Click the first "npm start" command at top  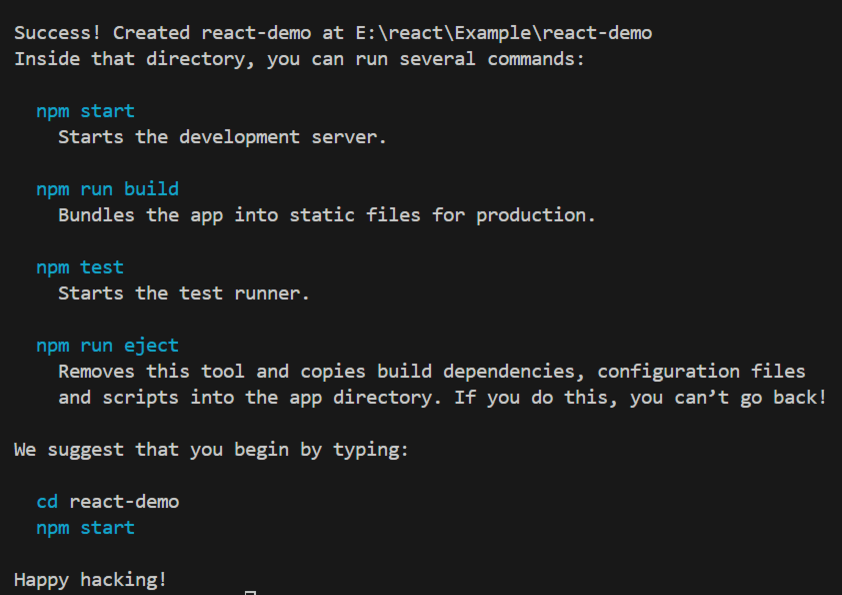(x=85, y=111)
